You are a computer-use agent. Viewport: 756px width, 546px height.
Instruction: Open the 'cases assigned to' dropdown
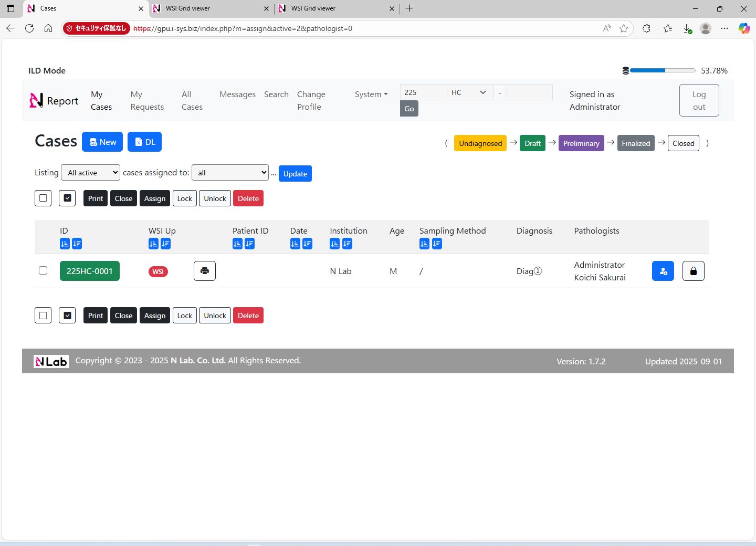point(230,173)
